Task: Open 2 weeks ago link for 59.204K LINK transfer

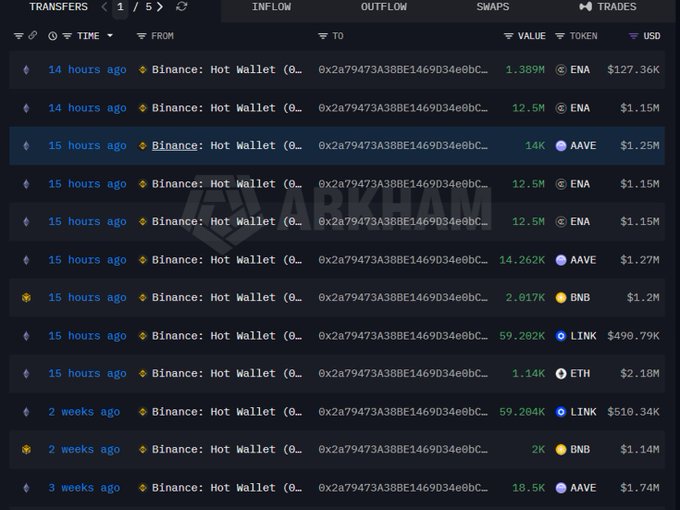Action: coord(84,412)
